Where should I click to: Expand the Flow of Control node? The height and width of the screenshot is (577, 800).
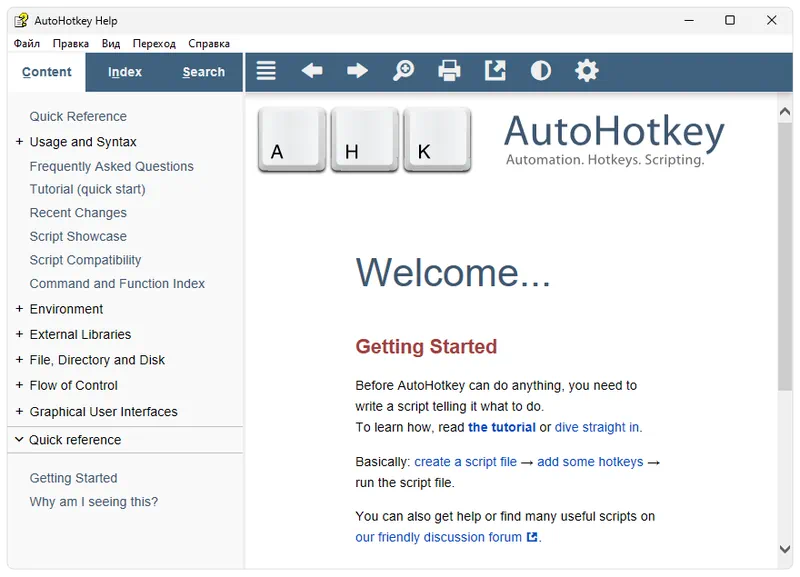coord(19,385)
